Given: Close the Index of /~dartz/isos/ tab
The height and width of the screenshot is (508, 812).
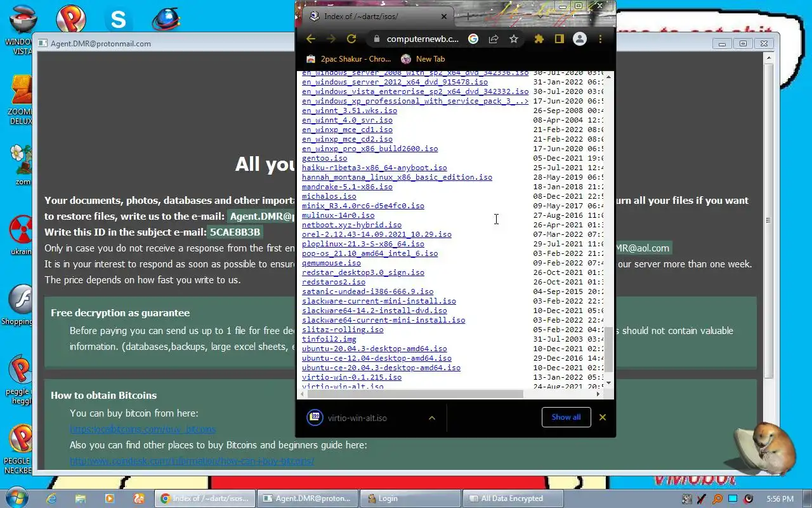Looking at the screenshot, I should point(444,17).
